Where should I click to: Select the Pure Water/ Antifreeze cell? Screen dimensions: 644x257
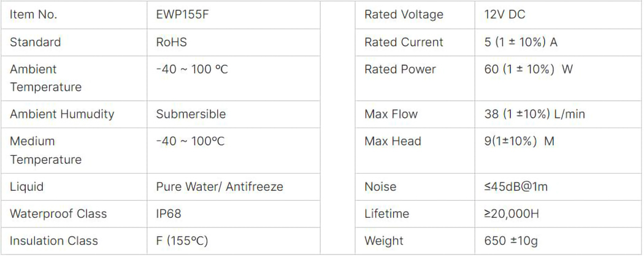coord(220,186)
